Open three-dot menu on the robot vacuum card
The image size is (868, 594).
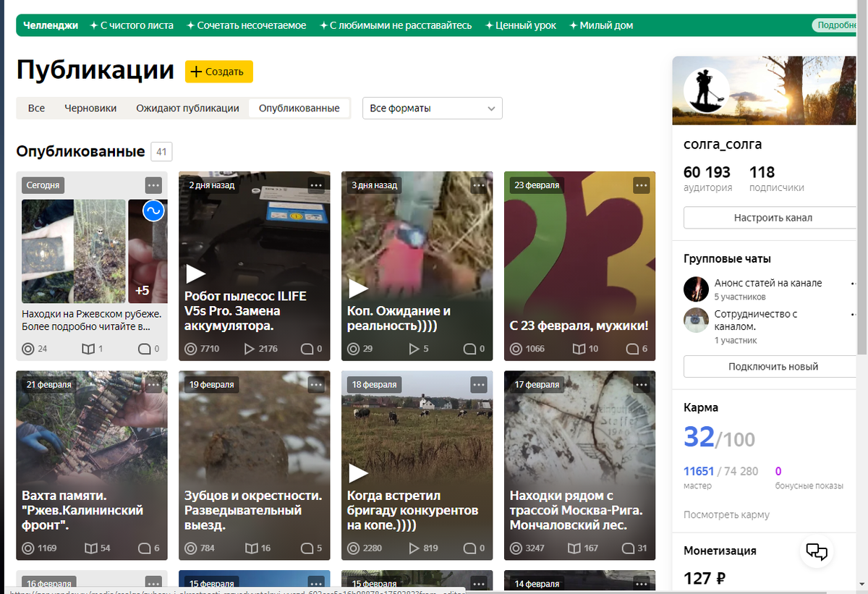[316, 185]
